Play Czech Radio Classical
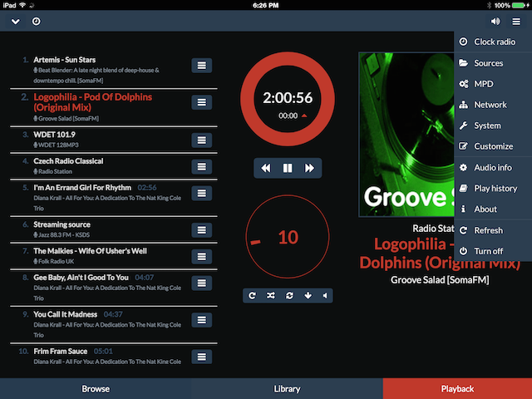The width and height of the screenshot is (532, 399). coord(68,161)
